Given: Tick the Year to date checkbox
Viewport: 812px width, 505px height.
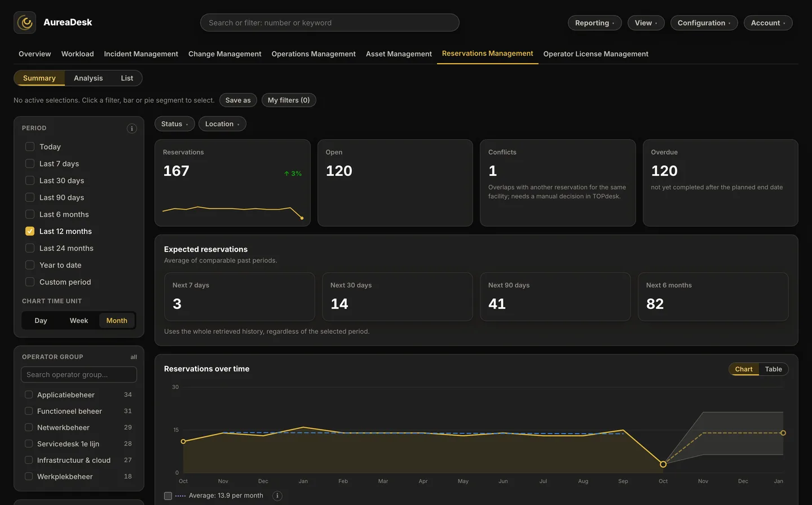Looking at the screenshot, I should (30, 265).
